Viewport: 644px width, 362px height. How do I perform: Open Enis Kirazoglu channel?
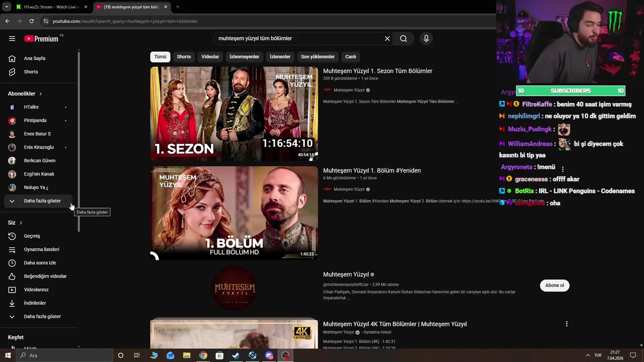(x=38, y=147)
